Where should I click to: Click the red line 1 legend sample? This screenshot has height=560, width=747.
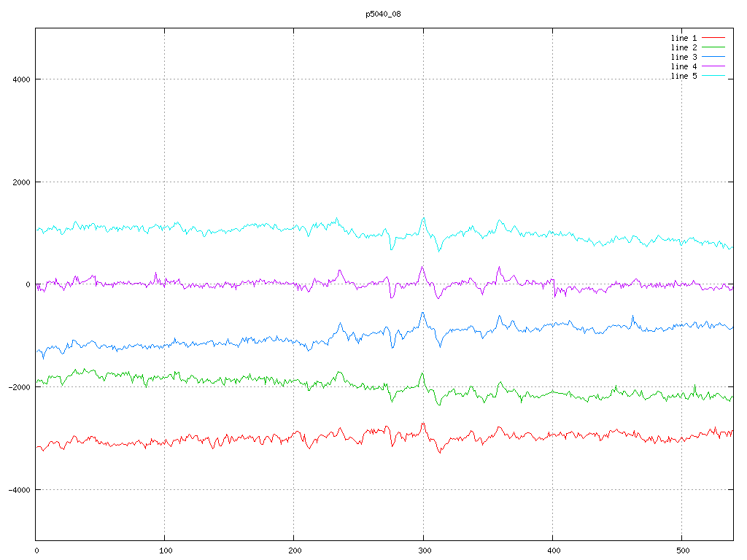tap(713, 38)
